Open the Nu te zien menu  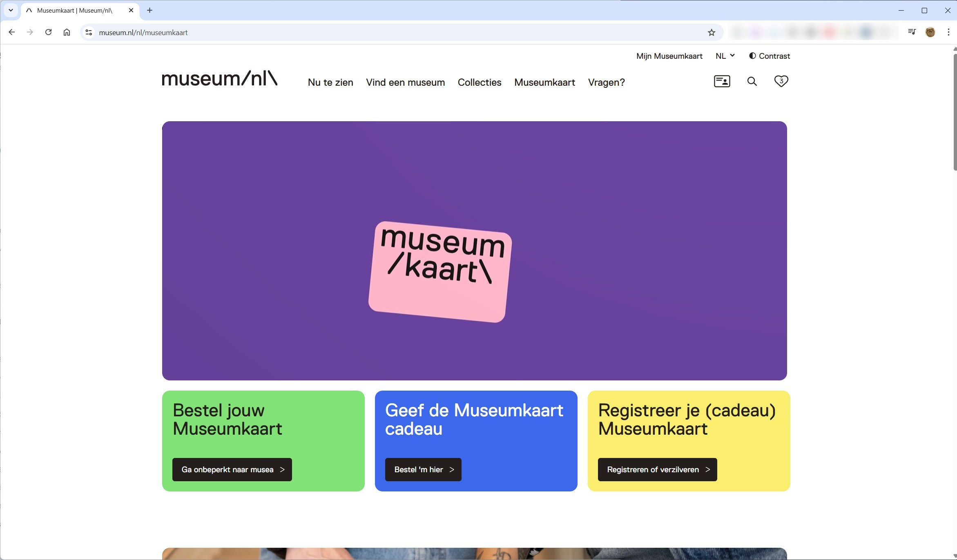[330, 82]
